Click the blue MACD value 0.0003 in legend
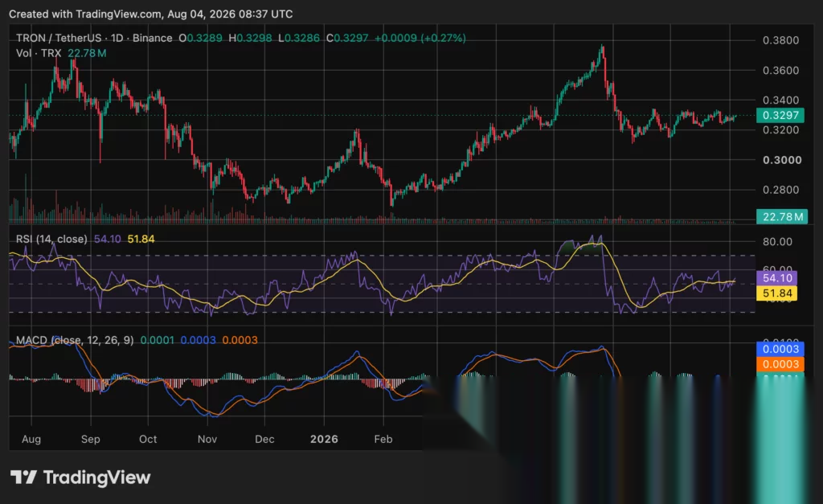Viewport: 823px width, 504px height. pos(198,340)
